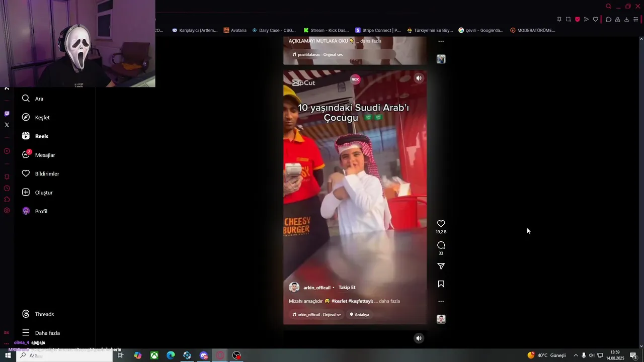
Task: Open Profil page
Action: tap(35, 211)
